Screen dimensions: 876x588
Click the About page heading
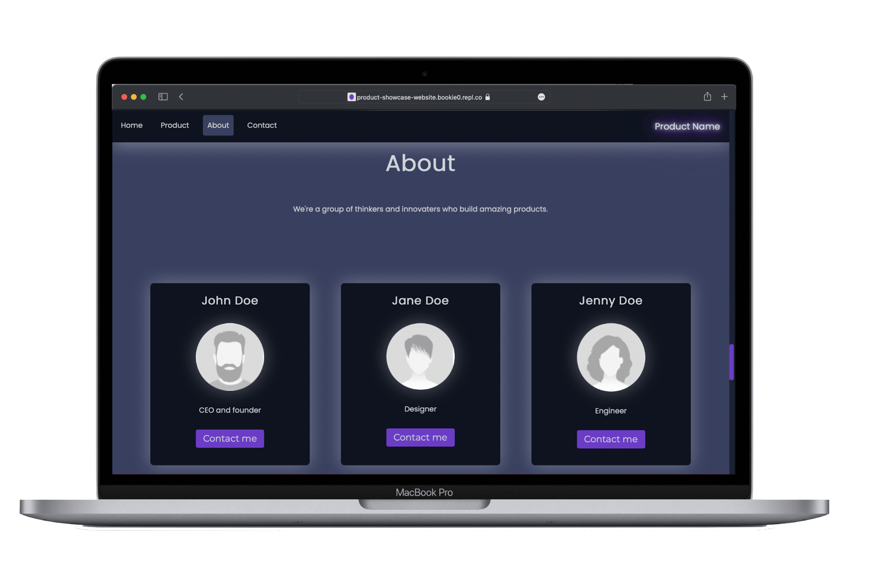click(420, 163)
